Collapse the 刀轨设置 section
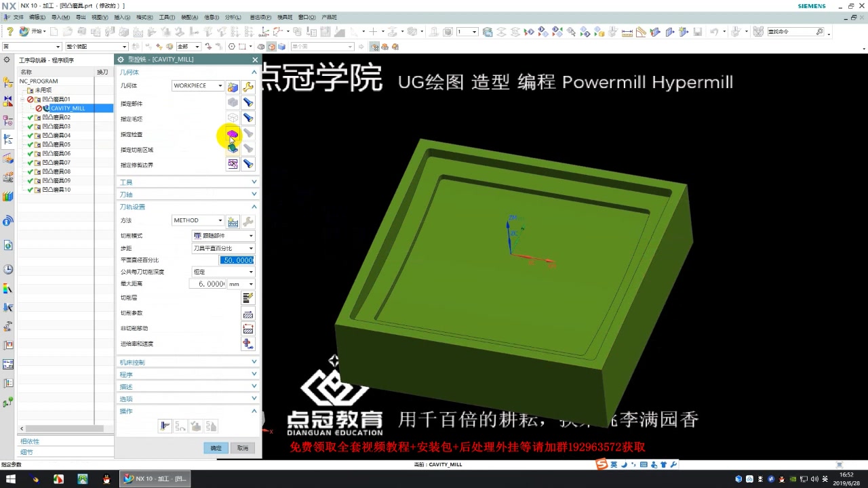Image resolution: width=868 pixels, height=488 pixels. tap(188, 207)
